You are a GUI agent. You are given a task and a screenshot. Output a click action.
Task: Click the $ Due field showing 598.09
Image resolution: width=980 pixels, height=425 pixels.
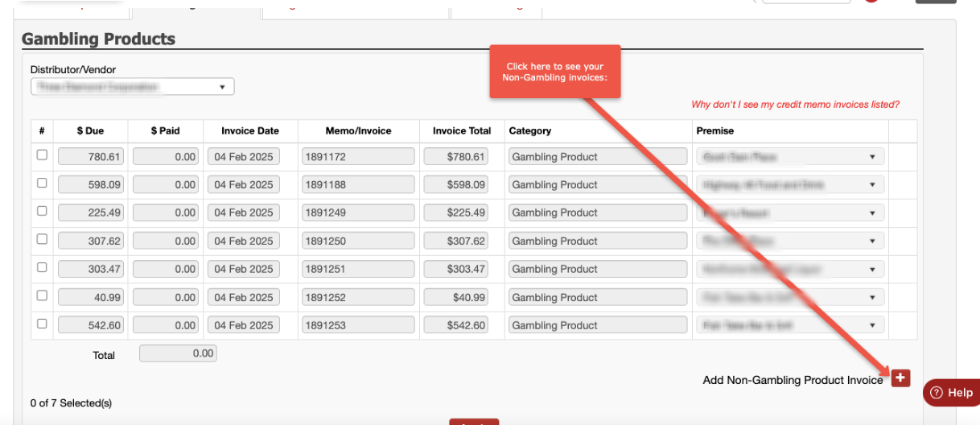[91, 185]
